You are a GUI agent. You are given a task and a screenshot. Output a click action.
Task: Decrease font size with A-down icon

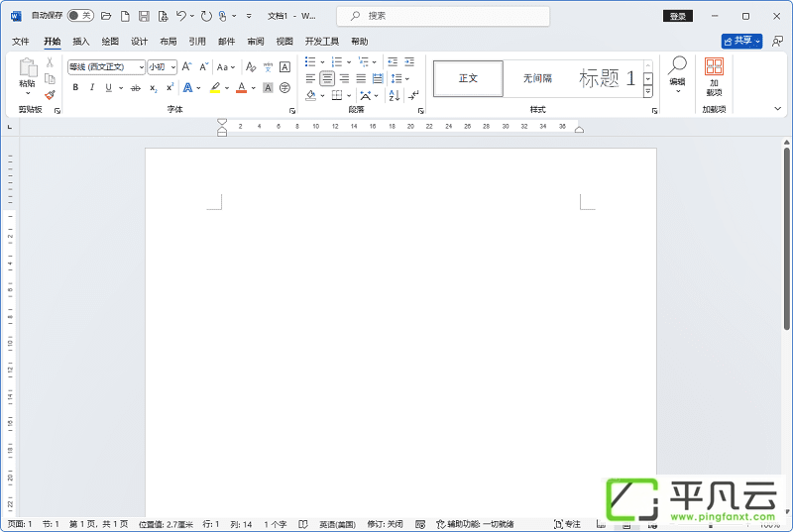pos(204,66)
